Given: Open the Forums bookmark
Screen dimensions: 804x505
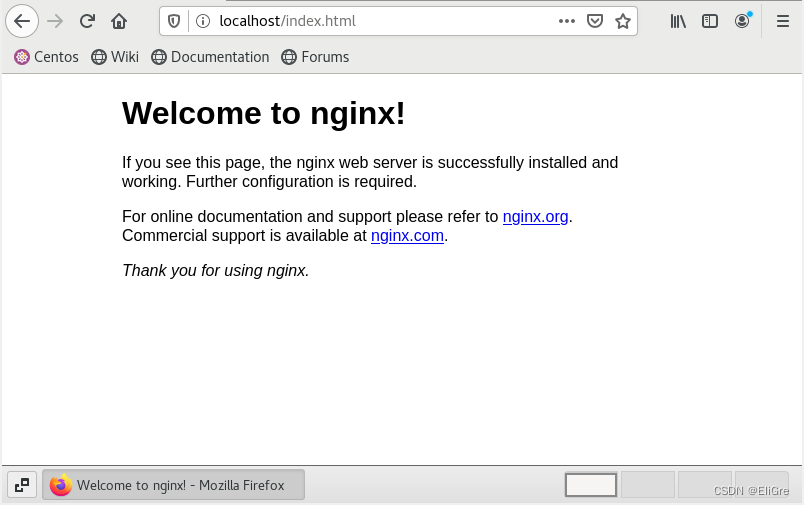Looking at the screenshot, I should click(315, 57).
